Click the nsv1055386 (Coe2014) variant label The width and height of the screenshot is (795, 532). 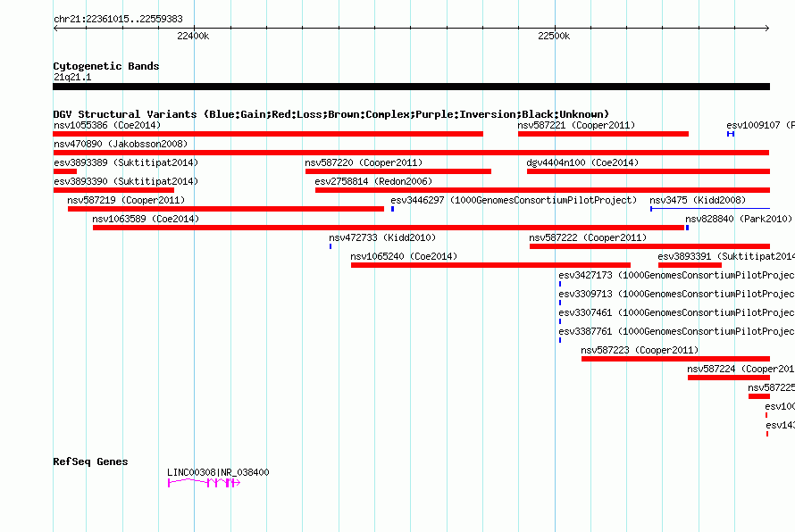pos(107,125)
